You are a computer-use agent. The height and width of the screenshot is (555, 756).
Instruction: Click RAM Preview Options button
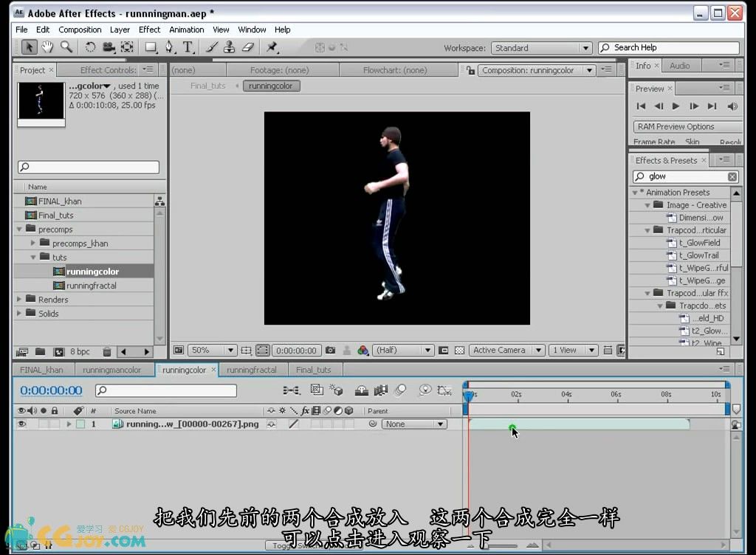pyautogui.click(x=688, y=127)
